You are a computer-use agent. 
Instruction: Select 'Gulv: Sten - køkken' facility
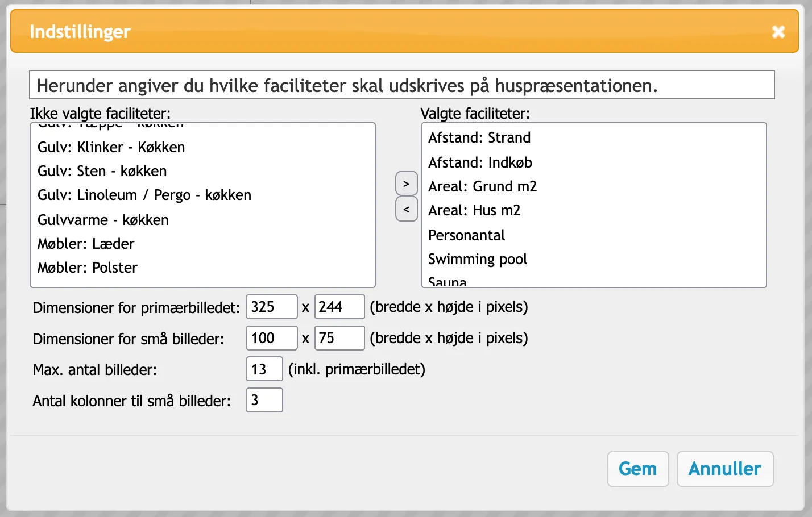[x=102, y=171]
